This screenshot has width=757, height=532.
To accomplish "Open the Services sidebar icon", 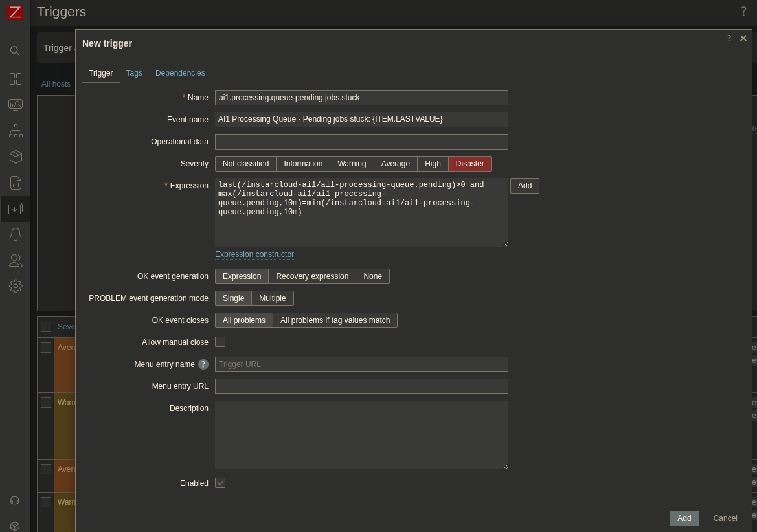I will pos(16,131).
